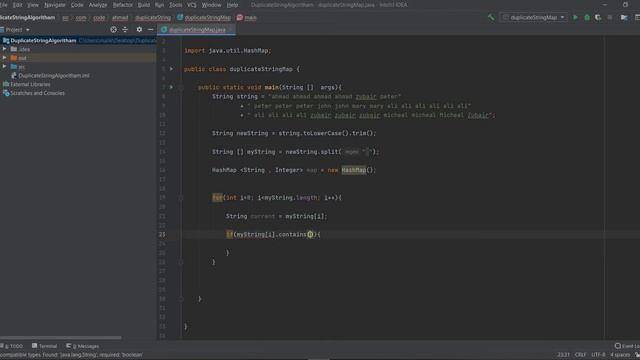Hide the Project tool window
Viewport: 640px width, 360px height.
tap(151, 30)
